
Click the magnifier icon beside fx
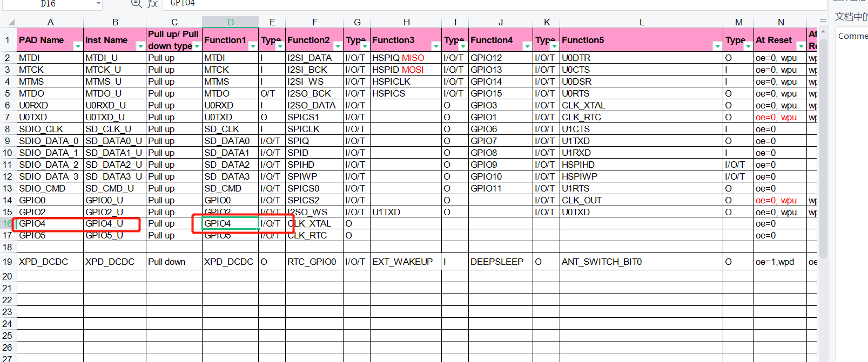(137, 4)
